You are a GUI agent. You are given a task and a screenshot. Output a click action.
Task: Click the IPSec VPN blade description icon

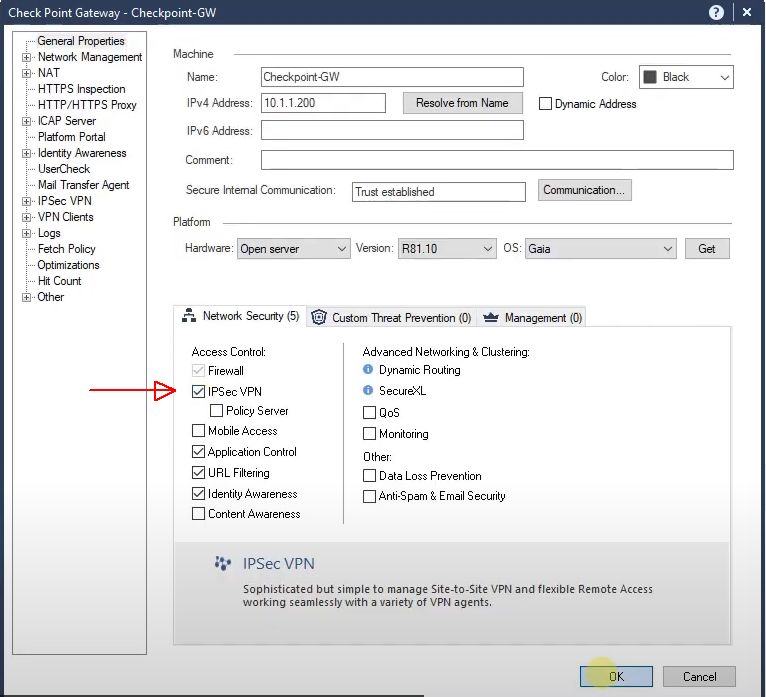(223, 564)
